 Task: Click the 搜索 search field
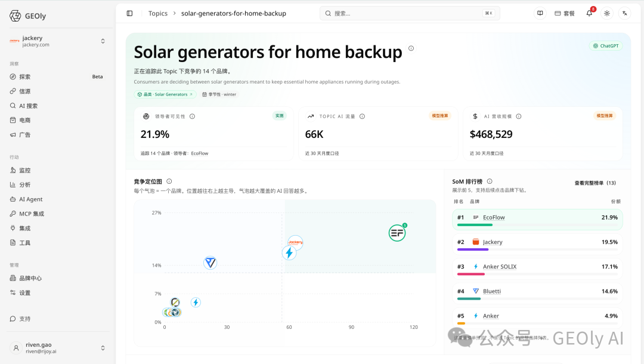coord(410,13)
